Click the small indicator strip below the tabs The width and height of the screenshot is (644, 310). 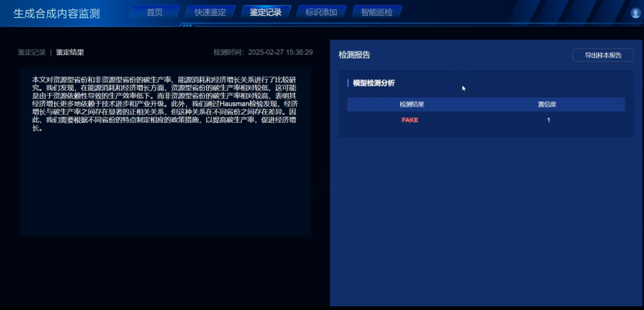pyautogui.click(x=187, y=26)
